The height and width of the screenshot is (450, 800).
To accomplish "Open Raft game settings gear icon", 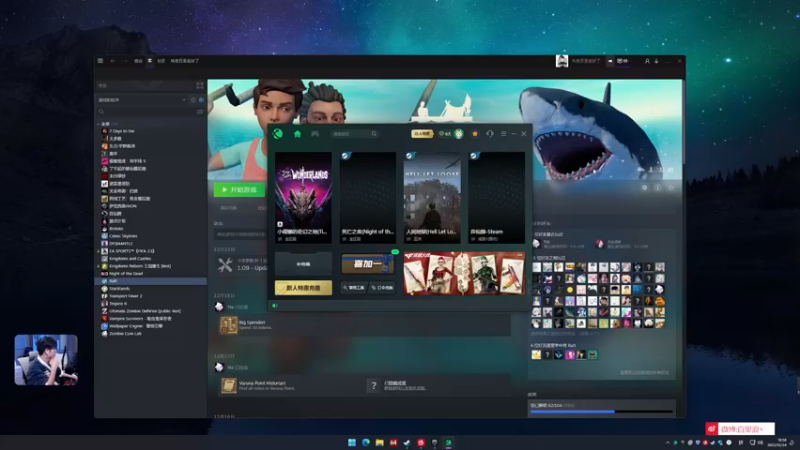I will (x=644, y=188).
